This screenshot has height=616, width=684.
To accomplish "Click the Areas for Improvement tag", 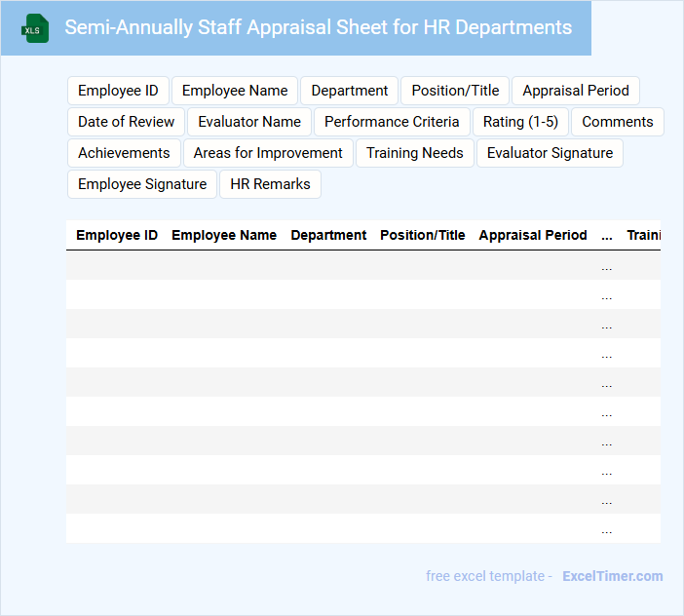I will pyautogui.click(x=268, y=153).
